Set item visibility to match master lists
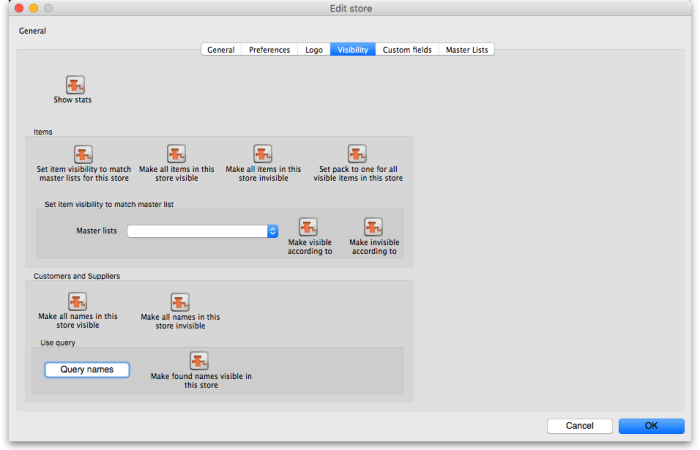Screen dimensions: 700x450 pos(83,154)
